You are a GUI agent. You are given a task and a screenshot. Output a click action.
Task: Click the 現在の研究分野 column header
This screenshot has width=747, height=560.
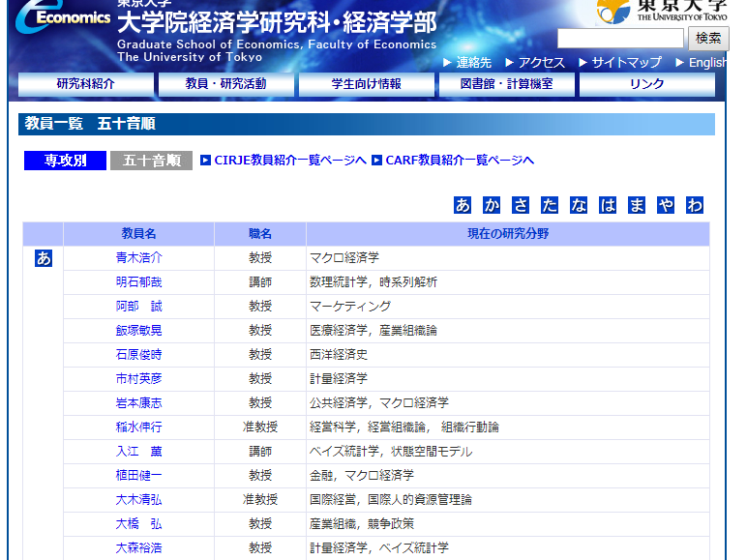coord(508,234)
